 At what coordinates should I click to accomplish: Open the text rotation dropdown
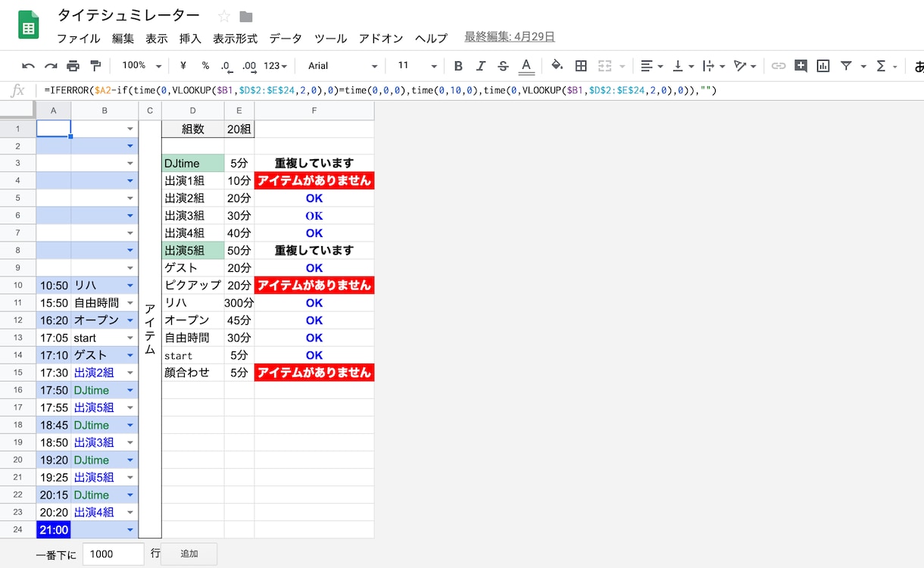[x=746, y=66]
